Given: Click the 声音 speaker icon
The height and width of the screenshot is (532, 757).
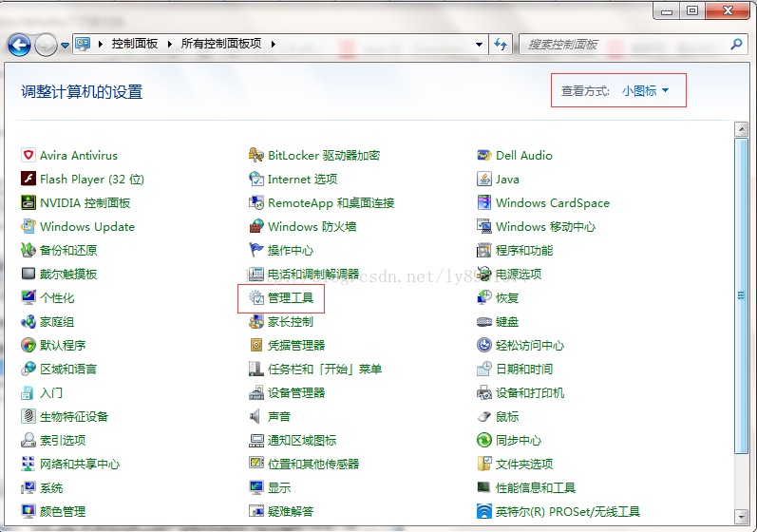Looking at the screenshot, I should tap(256, 417).
